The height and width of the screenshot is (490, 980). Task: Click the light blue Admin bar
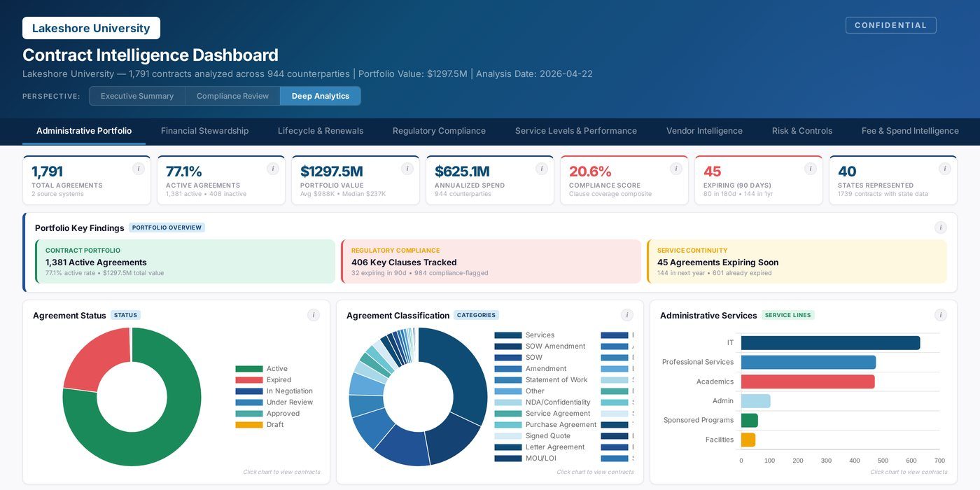point(755,401)
